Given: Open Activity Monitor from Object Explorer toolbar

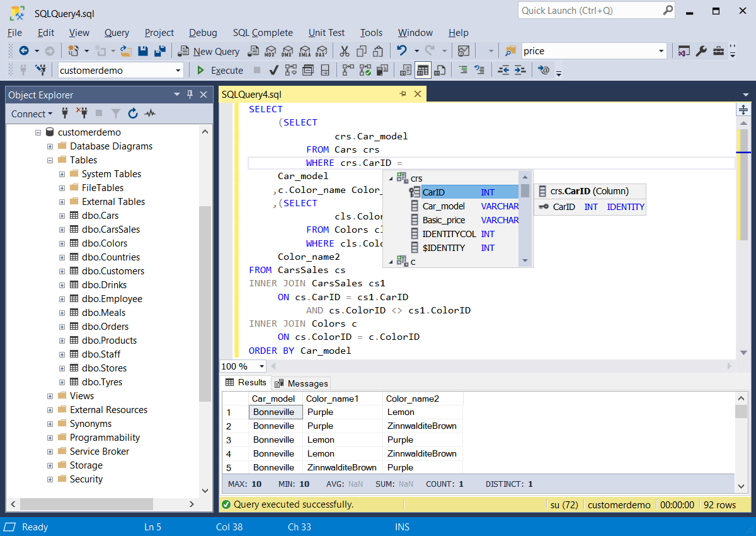Looking at the screenshot, I should tap(149, 114).
